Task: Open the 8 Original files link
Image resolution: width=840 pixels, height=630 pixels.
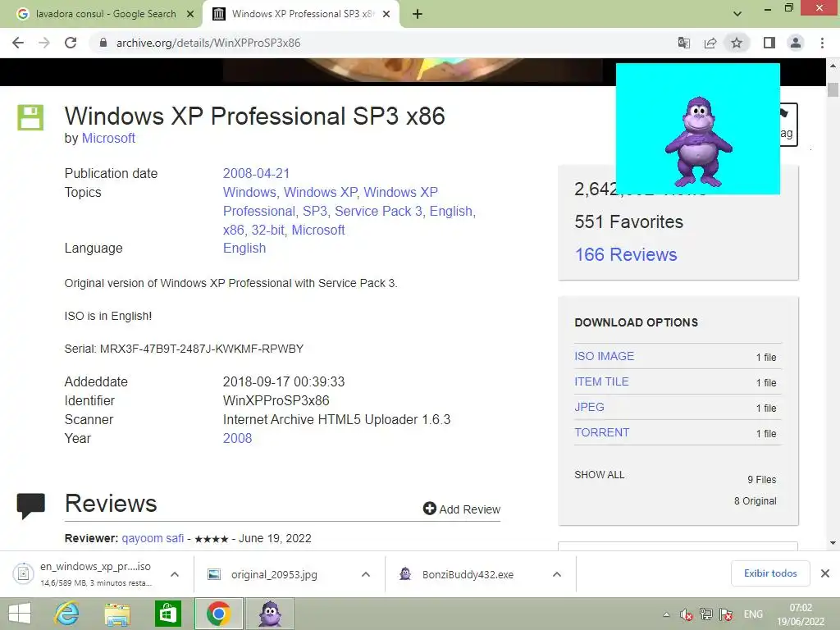Action: point(755,501)
